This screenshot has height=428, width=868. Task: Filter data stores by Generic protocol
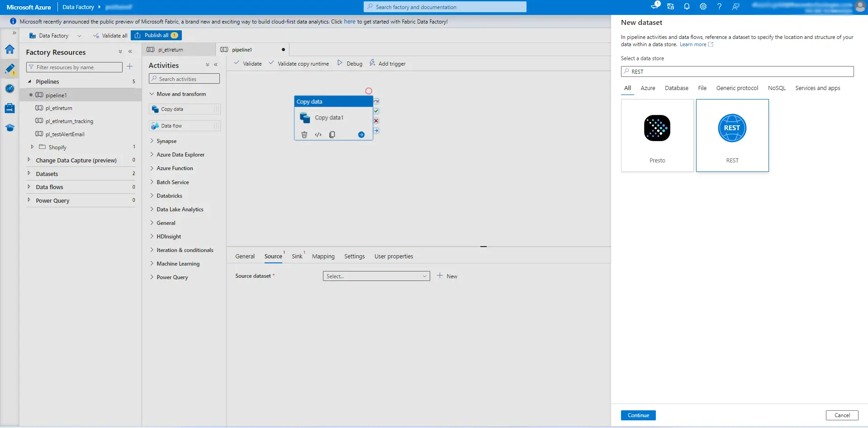(x=737, y=88)
